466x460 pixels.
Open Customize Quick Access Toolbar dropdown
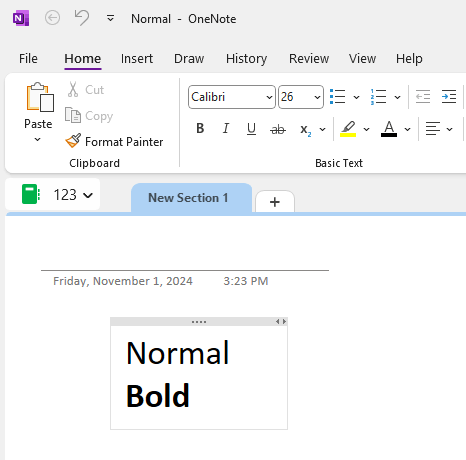[x=110, y=18]
